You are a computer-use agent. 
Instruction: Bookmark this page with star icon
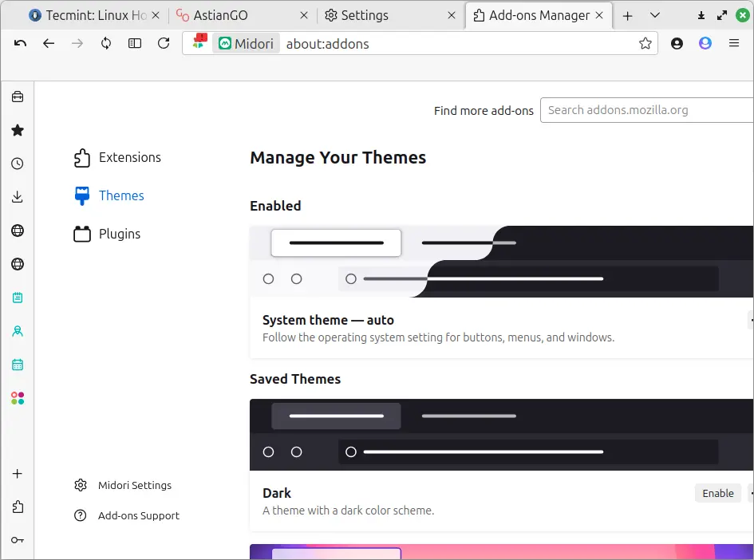click(645, 44)
